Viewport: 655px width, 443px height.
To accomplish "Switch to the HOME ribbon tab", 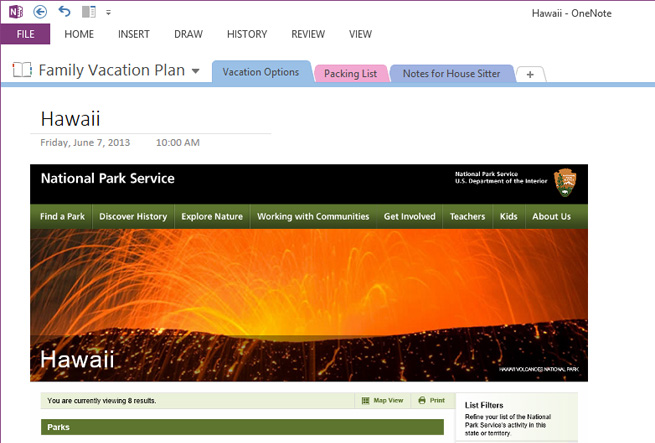I will click(x=79, y=34).
